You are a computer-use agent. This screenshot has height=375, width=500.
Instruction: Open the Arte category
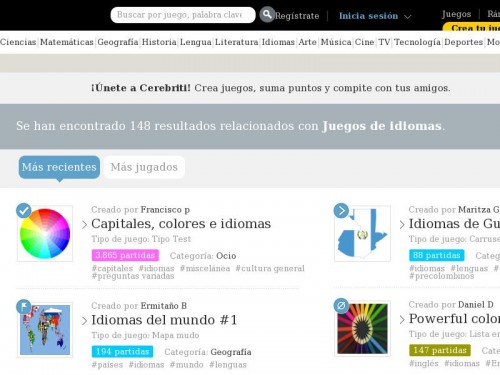[x=307, y=42]
